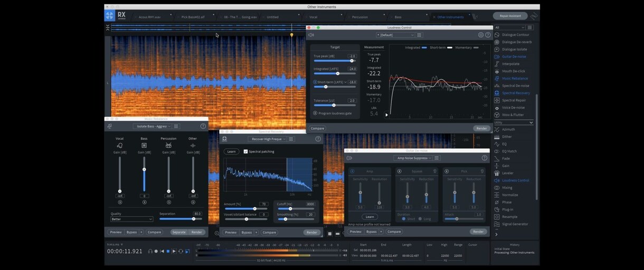This screenshot has width=644, height=270.
Task: Open the Leveler utility icon
Action: (x=497, y=173)
